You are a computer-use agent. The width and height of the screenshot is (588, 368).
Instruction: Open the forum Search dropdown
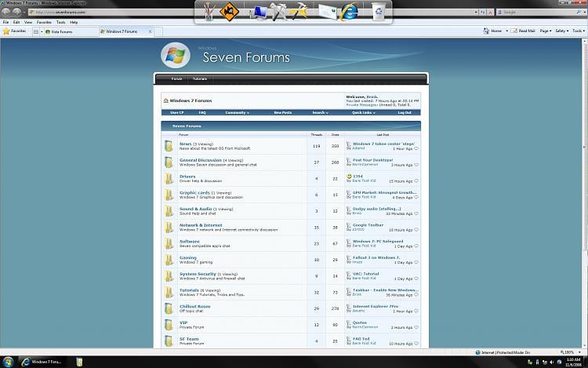pos(320,112)
